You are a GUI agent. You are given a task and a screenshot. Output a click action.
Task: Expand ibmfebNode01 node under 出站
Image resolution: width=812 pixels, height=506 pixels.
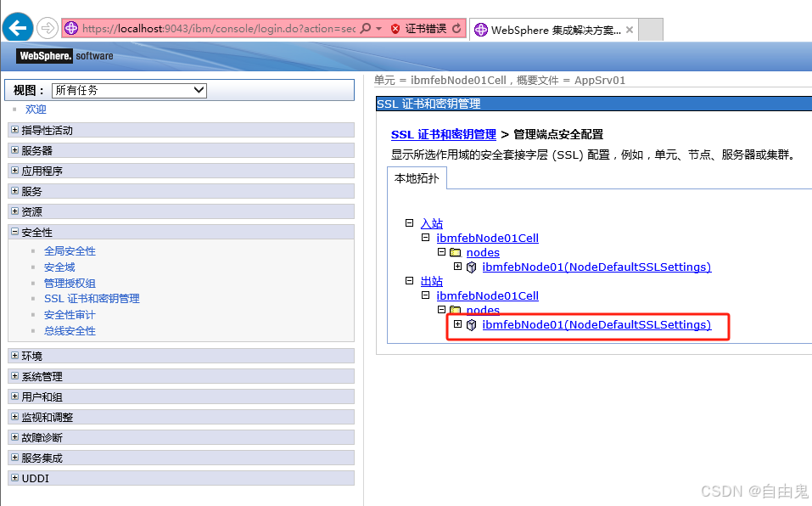pos(457,323)
